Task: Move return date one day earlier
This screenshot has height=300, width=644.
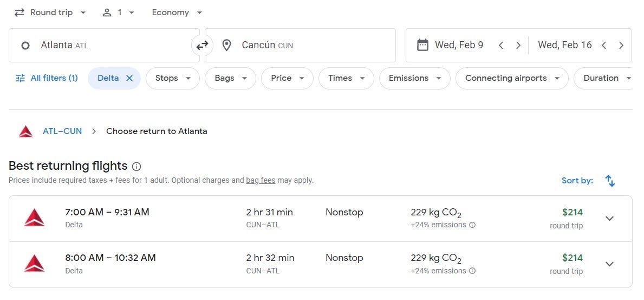Action: pos(604,46)
